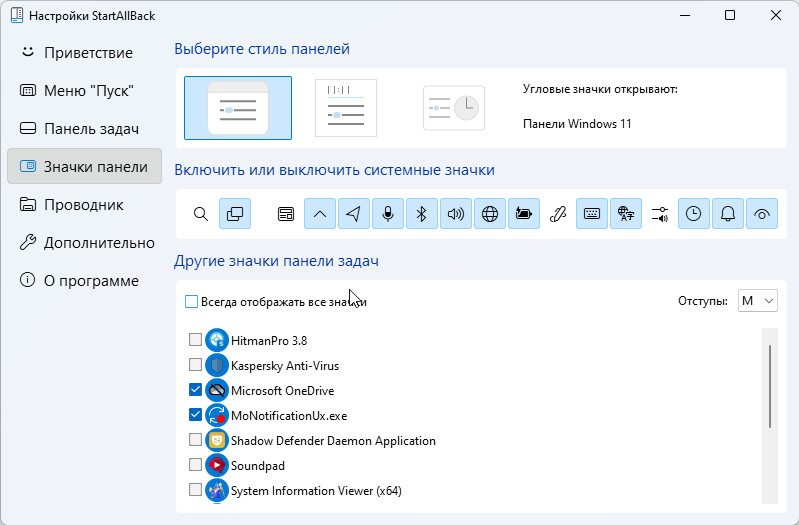This screenshot has width=799, height=525.
Task: Open the О программе section
Action: coord(85,280)
